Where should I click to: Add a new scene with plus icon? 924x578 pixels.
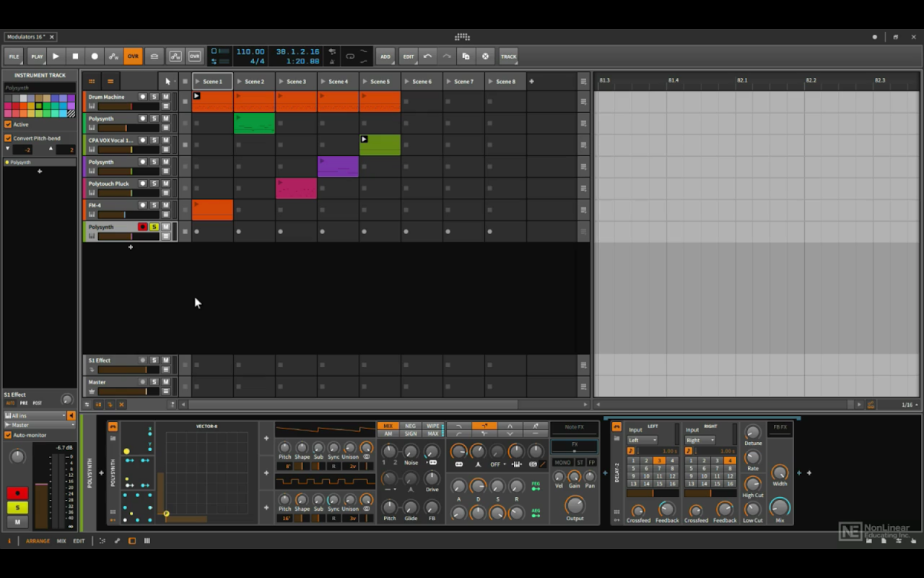(x=531, y=82)
